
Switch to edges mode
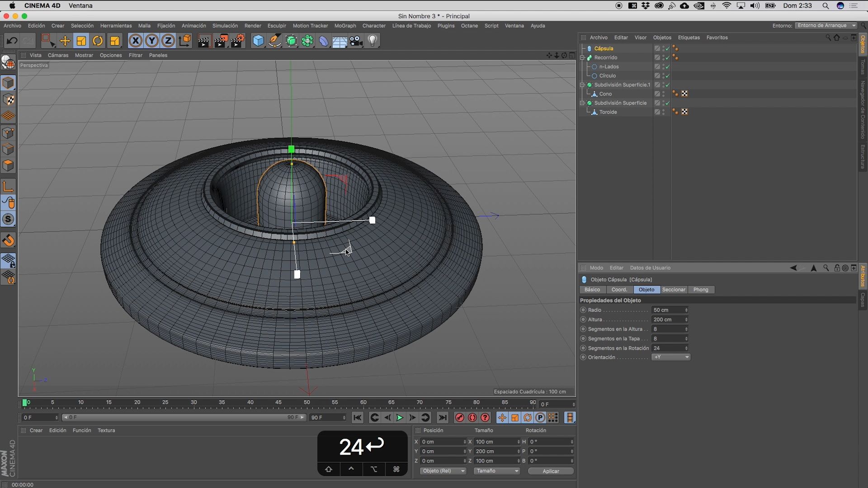pyautogui.click(x=8, y=149)
